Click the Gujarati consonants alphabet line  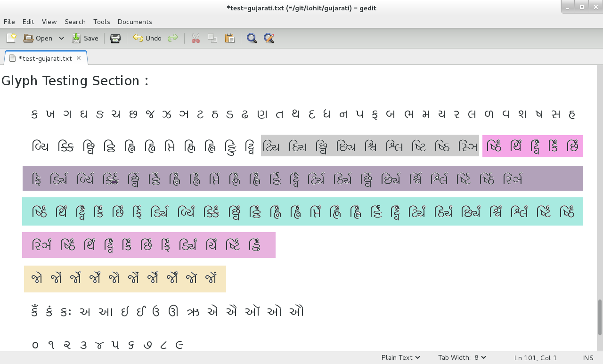coord(303,114)
